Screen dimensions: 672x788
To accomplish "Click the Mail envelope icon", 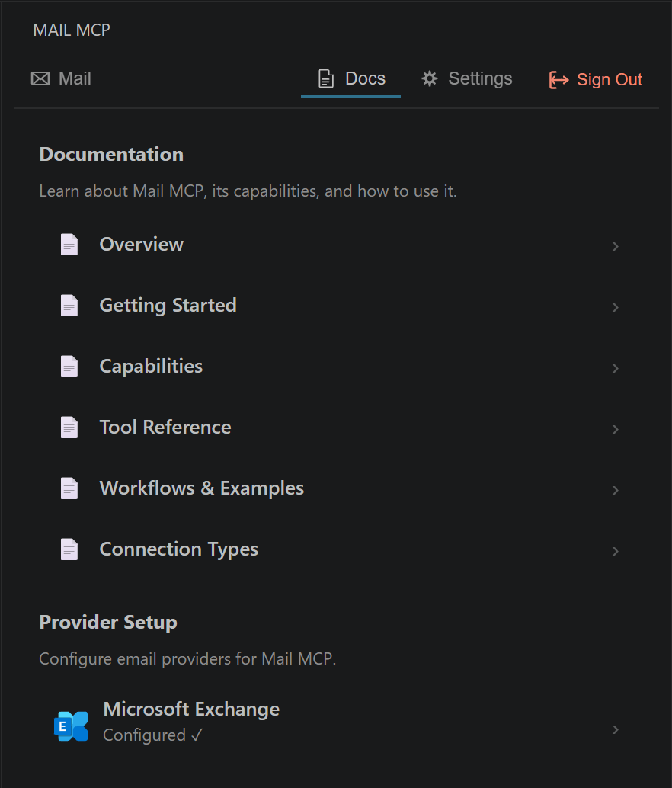I will 40,78.
